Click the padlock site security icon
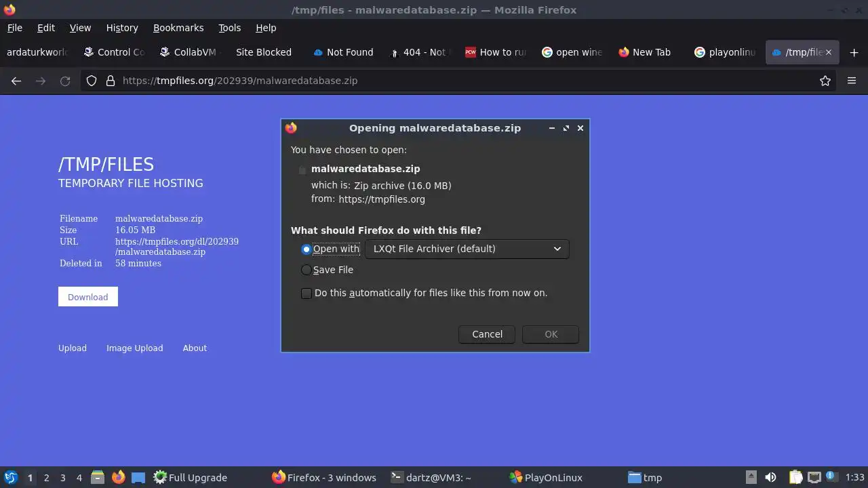868x488 pixels. (x=110, y=81)
